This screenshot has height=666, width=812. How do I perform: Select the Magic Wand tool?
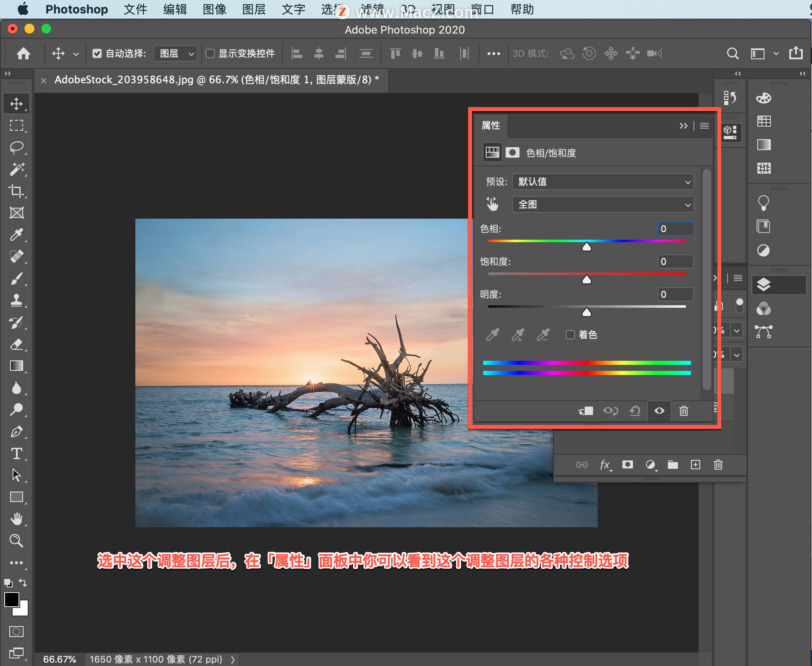tap(16, 169)
